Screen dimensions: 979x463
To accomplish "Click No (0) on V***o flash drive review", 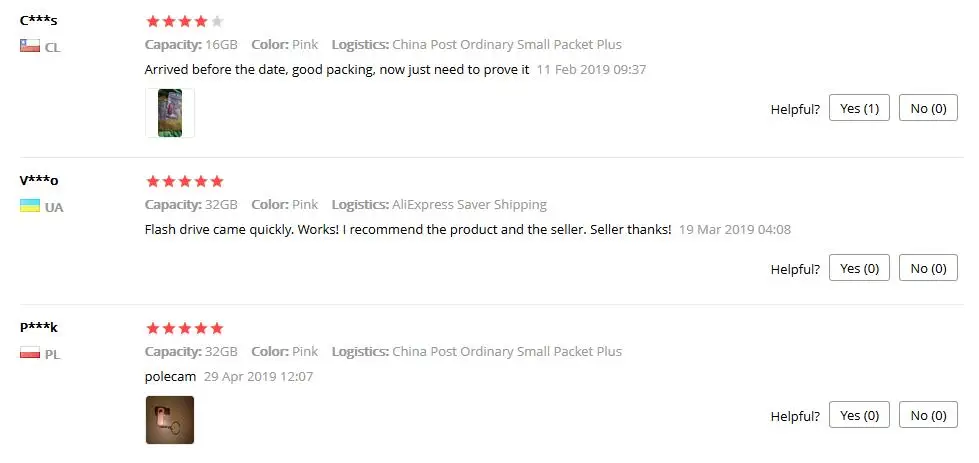I will click(928, 268).
